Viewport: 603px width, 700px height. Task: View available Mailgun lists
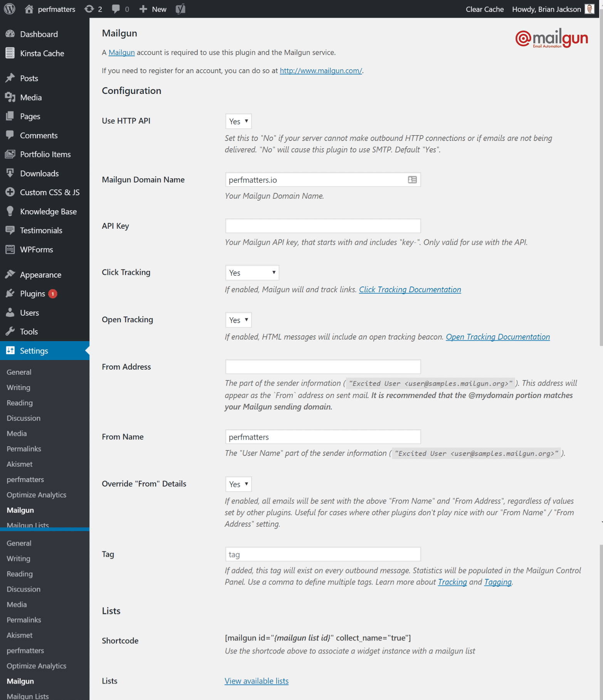[256, 681]
